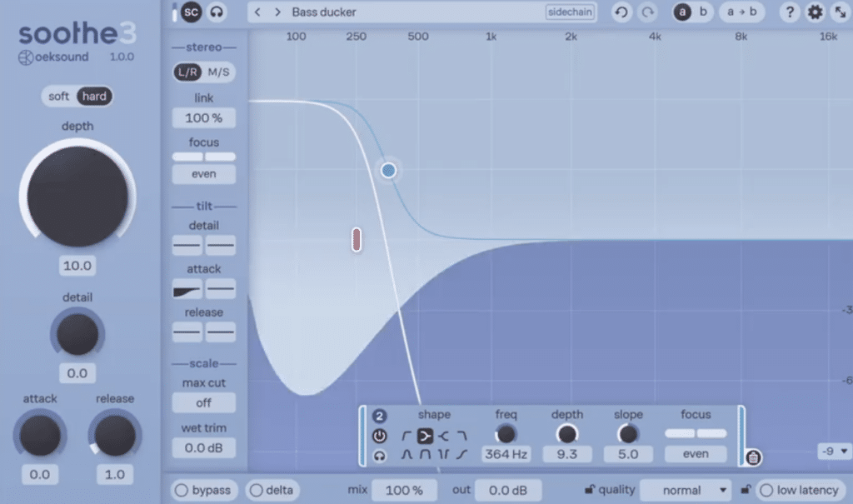This screenshot has width=853, height=504.
Task: Click the undo arrow icon
Action: pos(621,12)
